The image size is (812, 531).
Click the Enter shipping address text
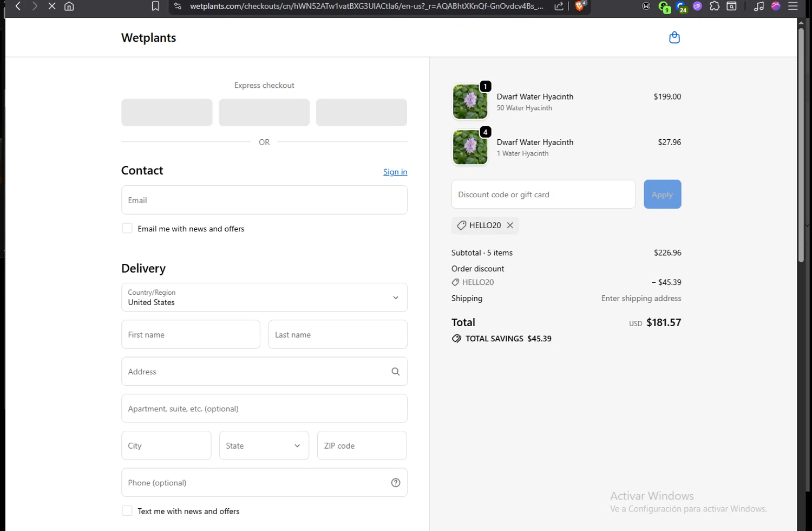(641, 298)
